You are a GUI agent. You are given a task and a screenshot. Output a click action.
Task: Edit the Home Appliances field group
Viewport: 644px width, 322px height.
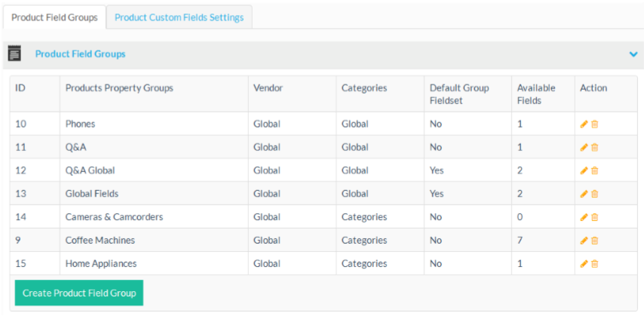pyautogui.click(x=584, y=264)
